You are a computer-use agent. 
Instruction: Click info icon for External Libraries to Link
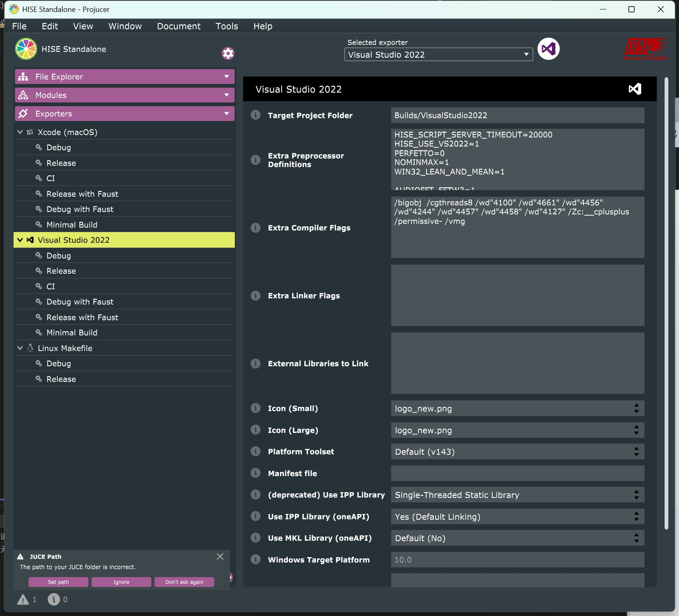255,363
